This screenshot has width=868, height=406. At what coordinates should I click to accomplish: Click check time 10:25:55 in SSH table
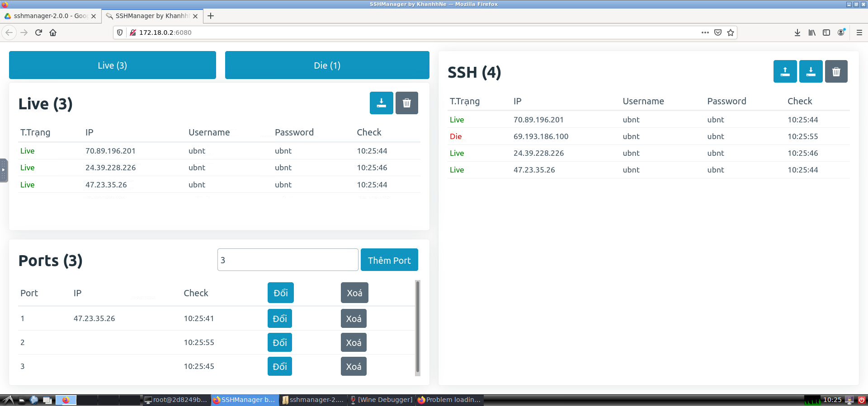(802, 136)
